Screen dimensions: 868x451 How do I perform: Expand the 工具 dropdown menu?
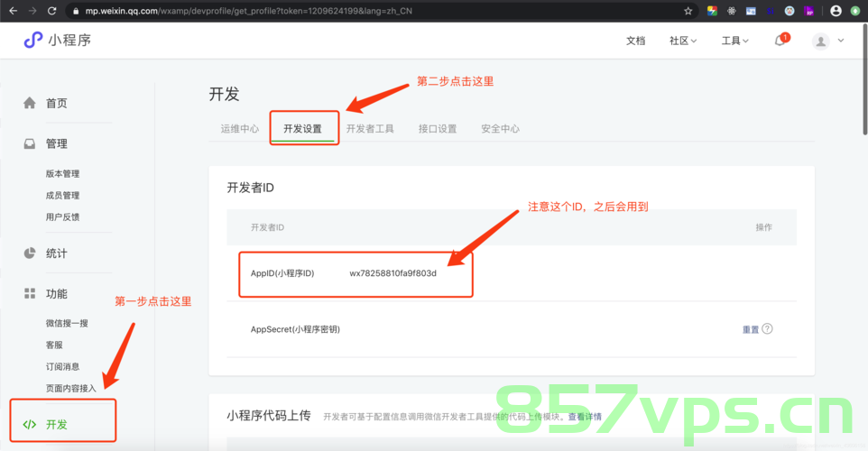coord(734,41)
